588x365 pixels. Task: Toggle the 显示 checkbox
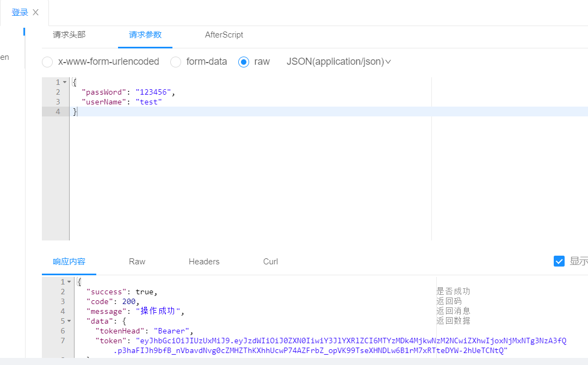tap(559, 261)
